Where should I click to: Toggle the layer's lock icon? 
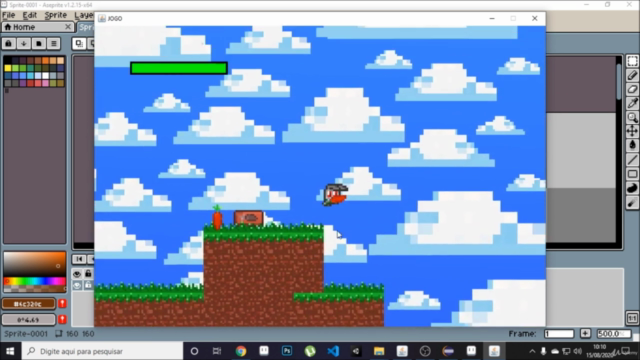(88, 285)
